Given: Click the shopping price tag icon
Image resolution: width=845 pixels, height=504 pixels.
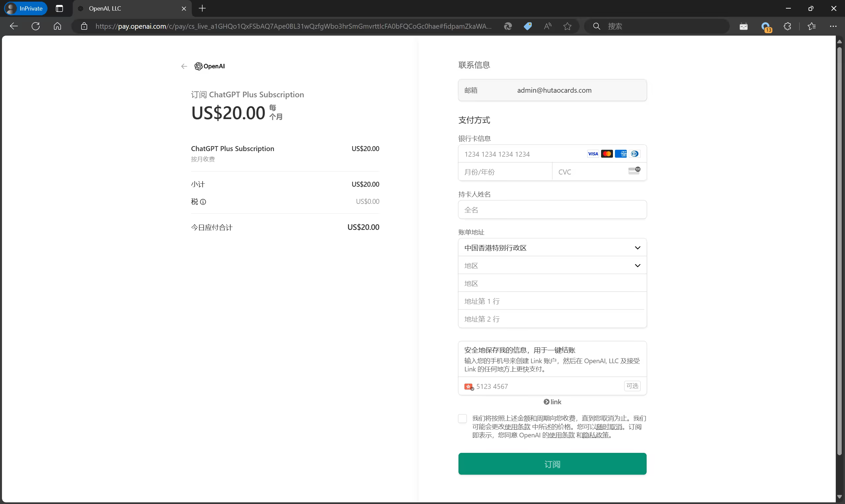Looking at the screenshot, I should pos(528,26).
